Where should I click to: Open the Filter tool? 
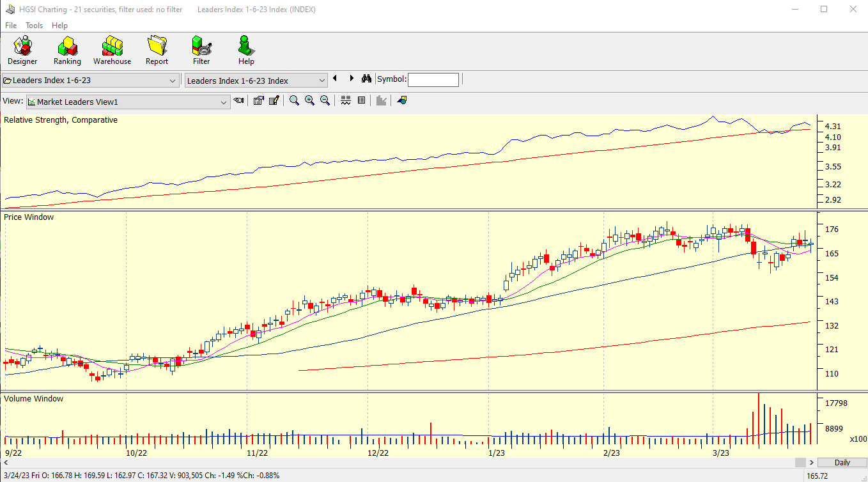(x=201, y=51)
